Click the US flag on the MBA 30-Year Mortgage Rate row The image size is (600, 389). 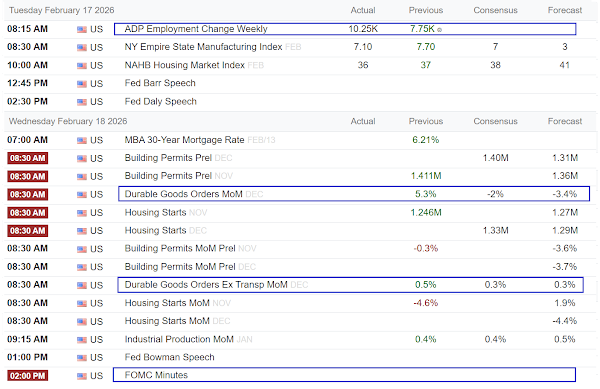tap(82, 140)
